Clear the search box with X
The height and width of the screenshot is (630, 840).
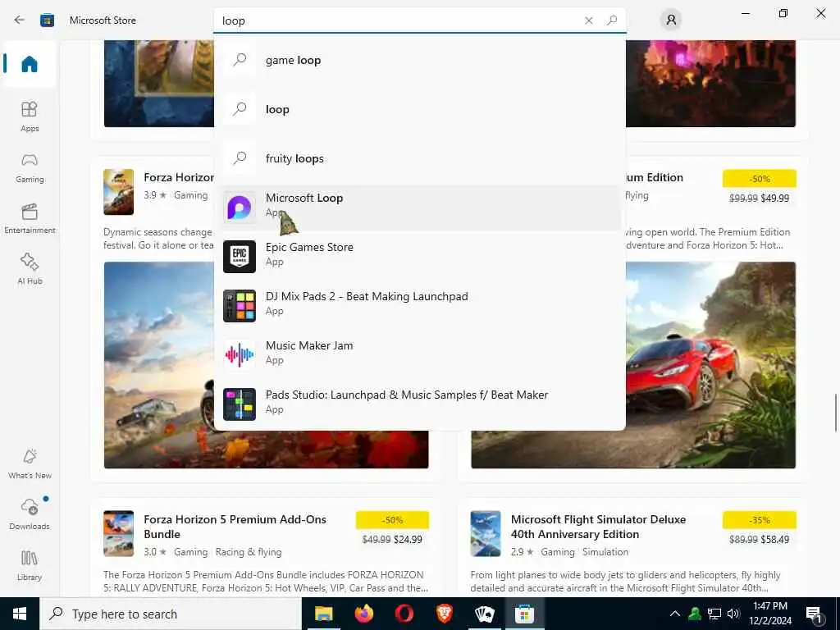tap(588, 21)
